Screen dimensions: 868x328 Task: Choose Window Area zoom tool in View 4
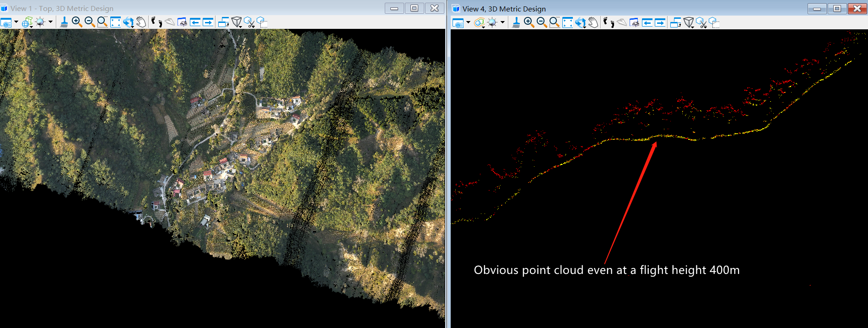pyautogui.click(x=555, y=22)
